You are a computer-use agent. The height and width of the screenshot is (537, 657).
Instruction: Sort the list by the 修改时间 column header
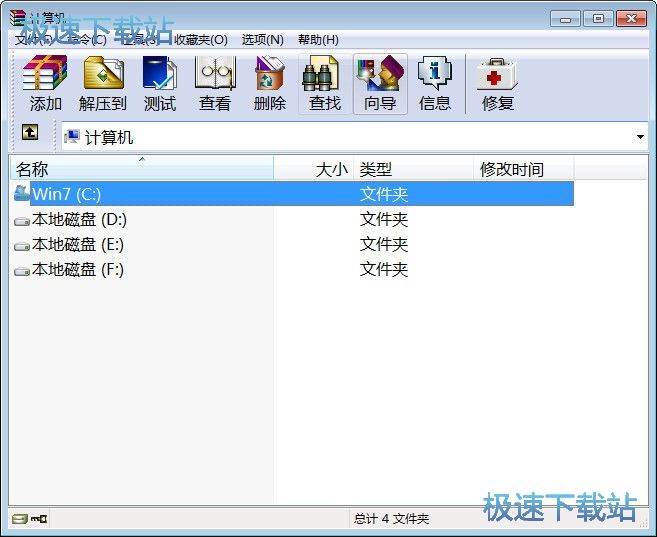[511, 169]
